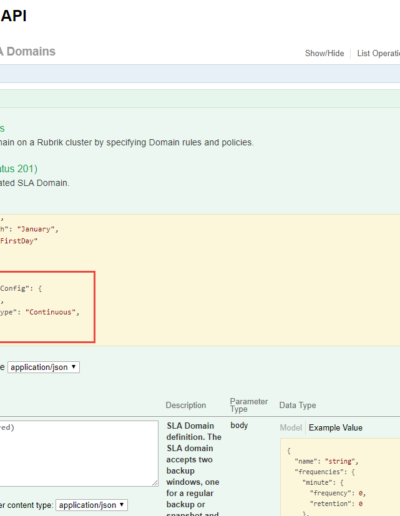400x516 pixels.
Task: Expand the blue operation bar
Action: pyautogui.click(x=200, y=74)
